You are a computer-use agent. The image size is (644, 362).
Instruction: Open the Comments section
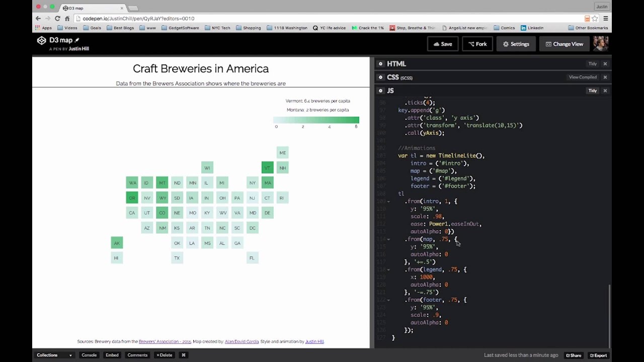pyautogui.click(x=137, y=355)
